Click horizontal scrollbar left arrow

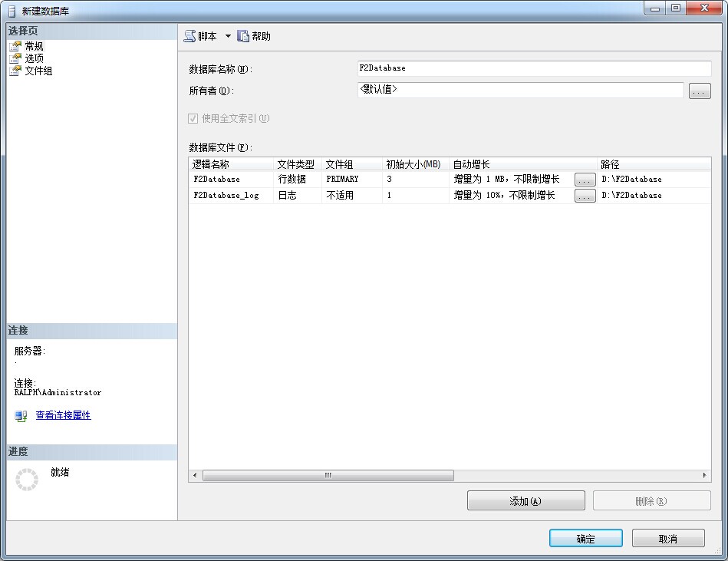pyautogui.click(x=195, y=476)
